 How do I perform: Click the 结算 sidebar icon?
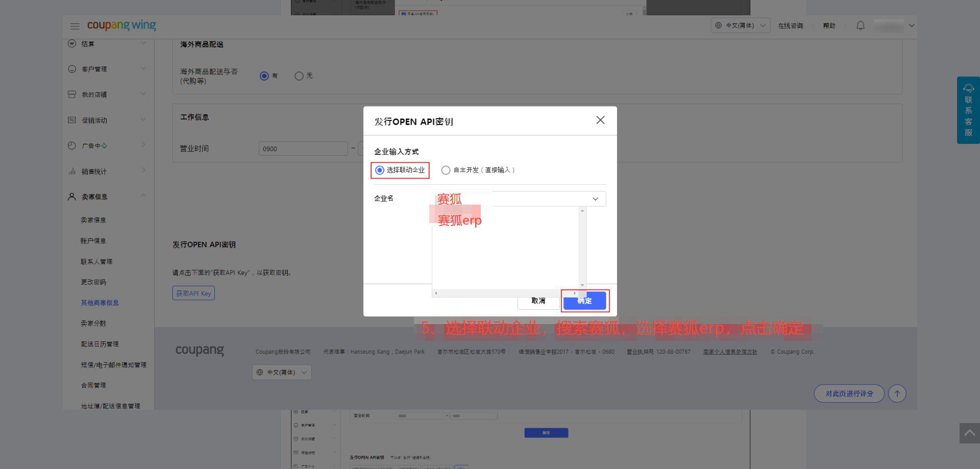pos(72,43)
